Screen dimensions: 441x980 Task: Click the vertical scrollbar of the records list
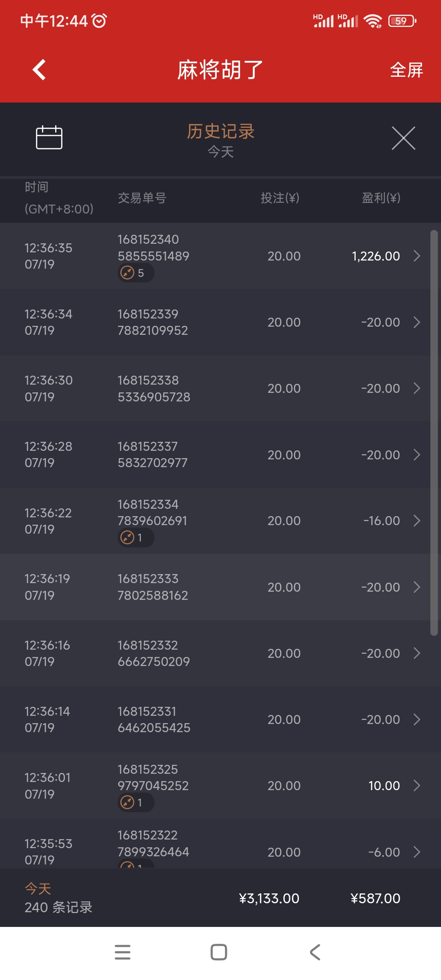coord(434,433)
